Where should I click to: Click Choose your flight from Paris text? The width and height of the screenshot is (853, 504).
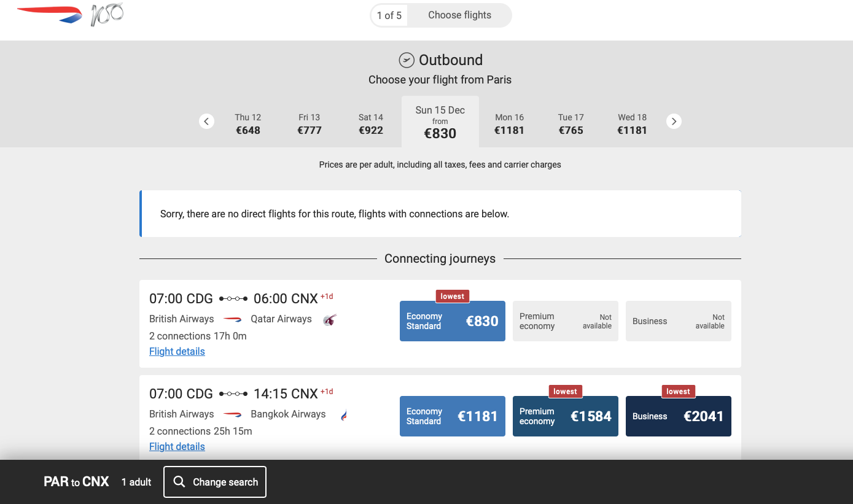[440, 80]
